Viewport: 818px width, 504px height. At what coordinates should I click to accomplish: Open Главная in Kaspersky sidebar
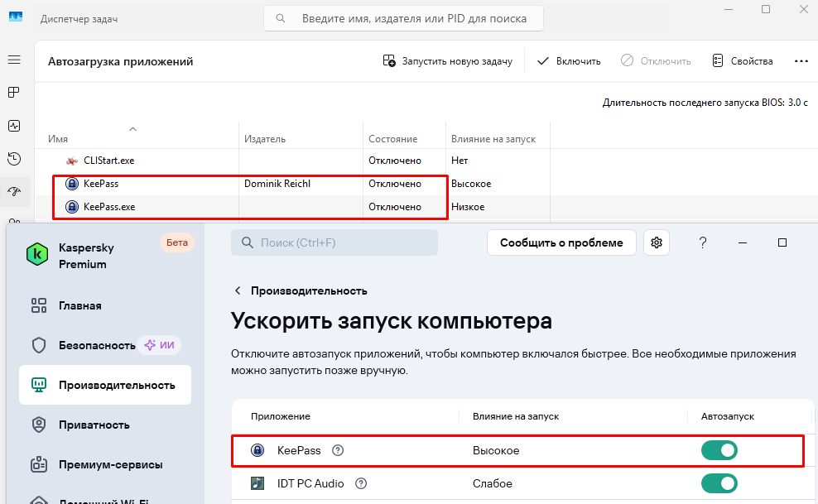[x=79, y=305]
